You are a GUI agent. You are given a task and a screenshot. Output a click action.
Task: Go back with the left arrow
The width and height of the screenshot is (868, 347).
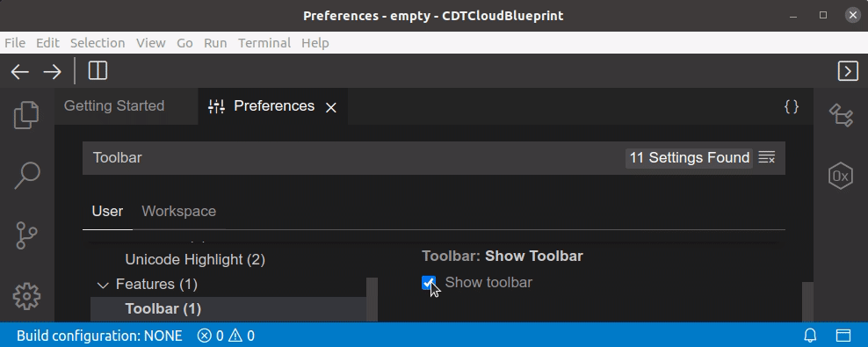click(20, 71)
